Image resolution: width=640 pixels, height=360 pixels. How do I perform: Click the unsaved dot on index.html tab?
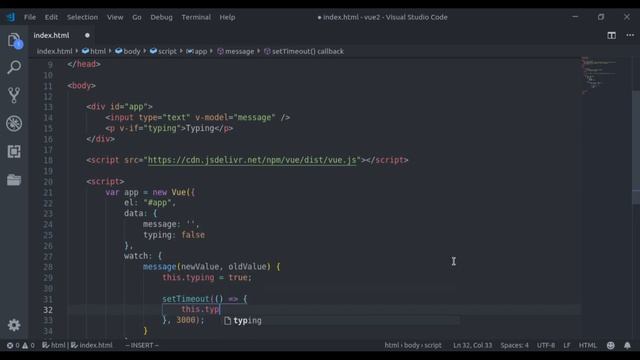pyautogui.click(x=87, y=36)
